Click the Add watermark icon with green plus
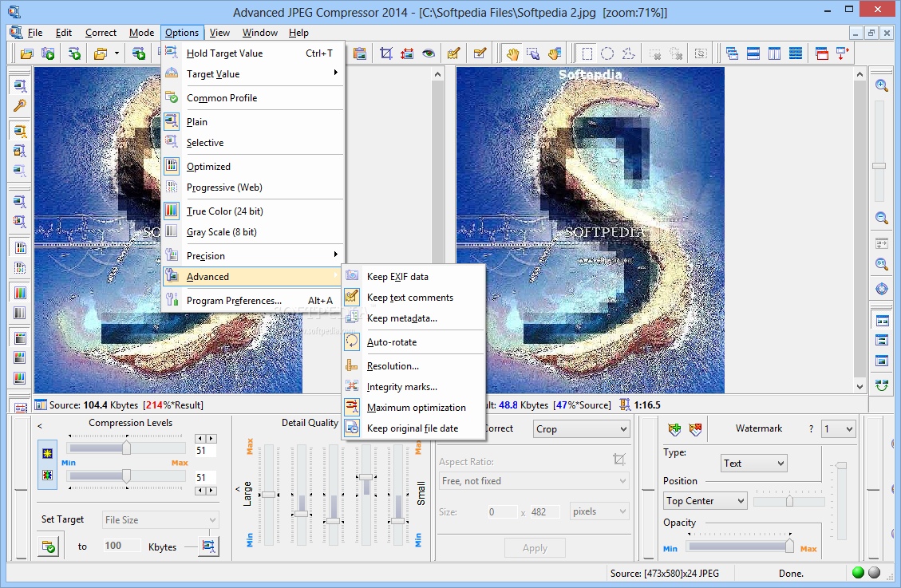This screenshot has width=901, height=588. click(x=674, y=429)
